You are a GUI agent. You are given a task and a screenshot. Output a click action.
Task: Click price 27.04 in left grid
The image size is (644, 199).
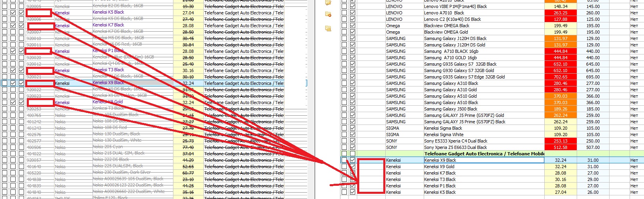pyautogui.click(x=188, y=13)
